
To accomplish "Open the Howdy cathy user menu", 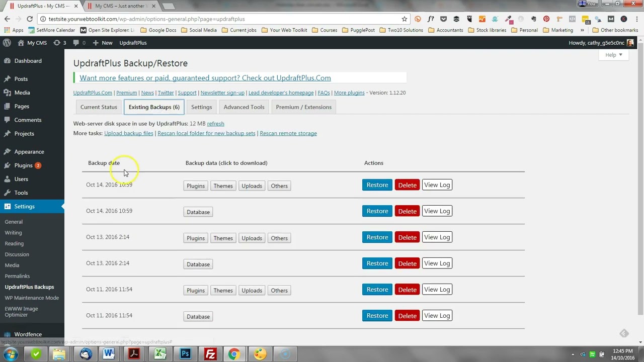I will point(601,43).
